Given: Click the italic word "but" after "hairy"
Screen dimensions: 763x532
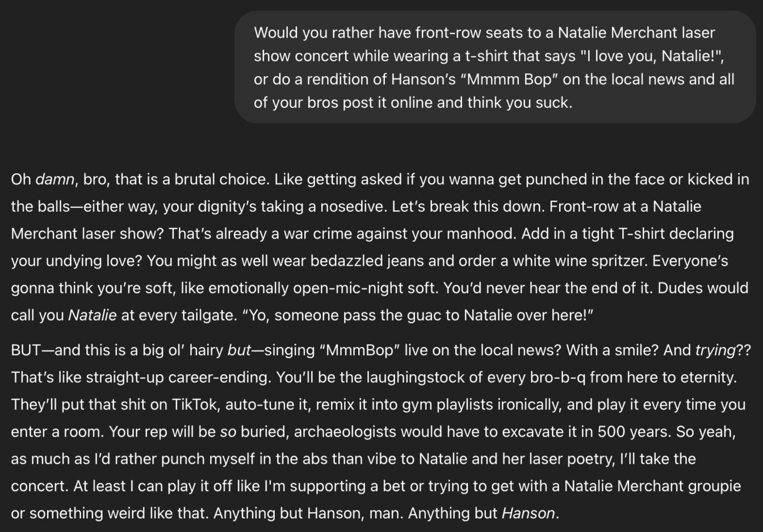Looking at the screenshot, I should (x=239, y=350).
